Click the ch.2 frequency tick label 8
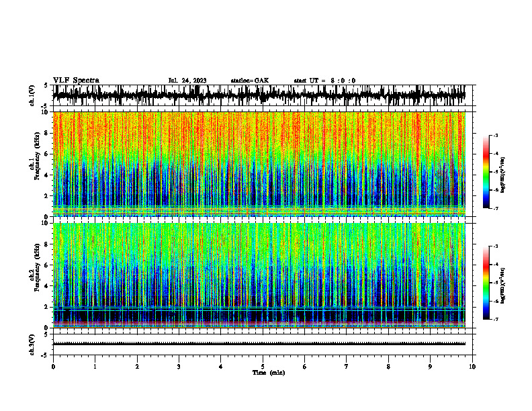Screen dimensions: 532x411 pos(47,244)
